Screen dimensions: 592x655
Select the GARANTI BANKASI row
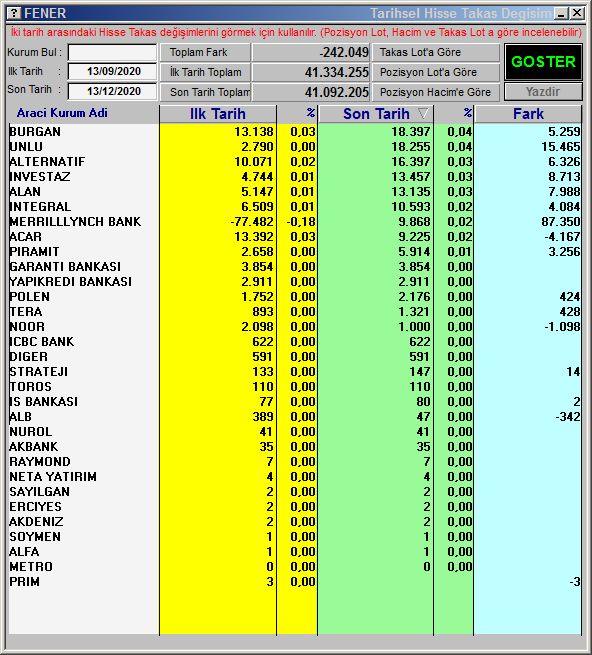295,267
